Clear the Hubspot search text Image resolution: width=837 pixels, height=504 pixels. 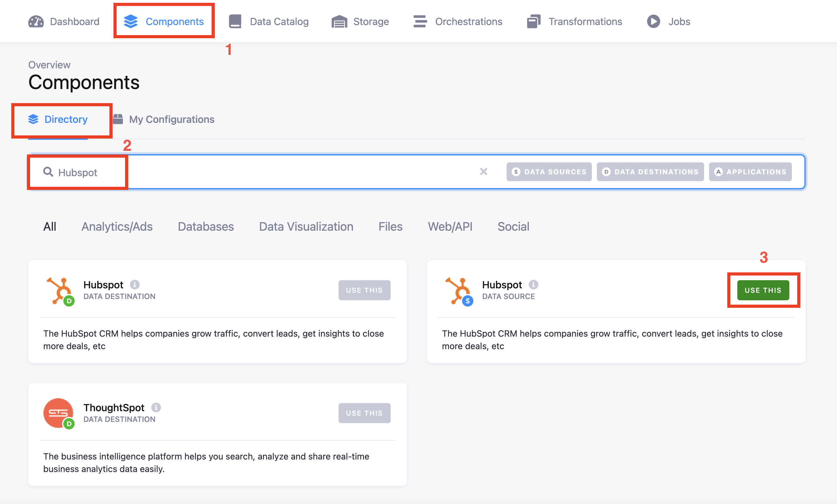click(x=483, y=171)
